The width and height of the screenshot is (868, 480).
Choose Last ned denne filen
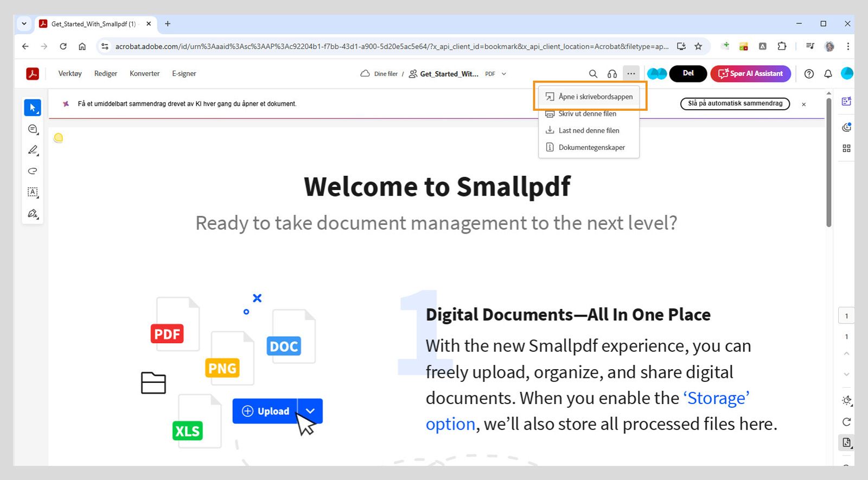[x=589, y=130]
